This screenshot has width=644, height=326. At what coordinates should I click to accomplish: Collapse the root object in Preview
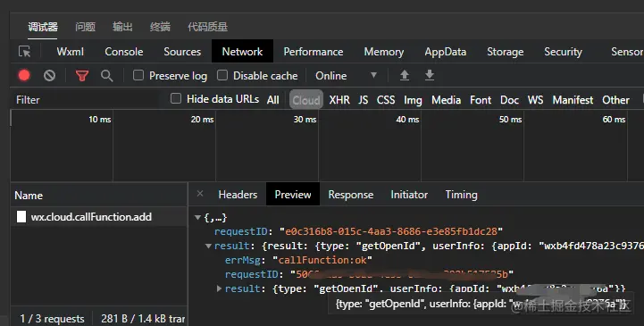click(197, 218)
